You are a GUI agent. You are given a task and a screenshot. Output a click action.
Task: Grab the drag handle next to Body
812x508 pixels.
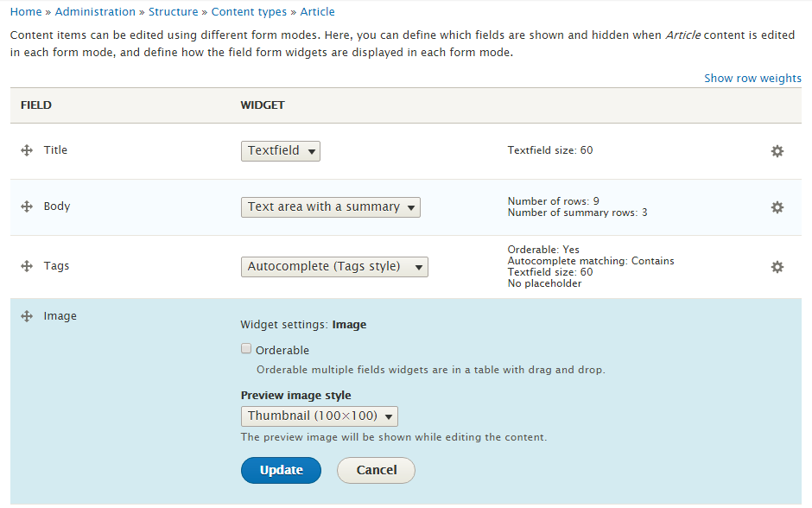tap(27, 206)
